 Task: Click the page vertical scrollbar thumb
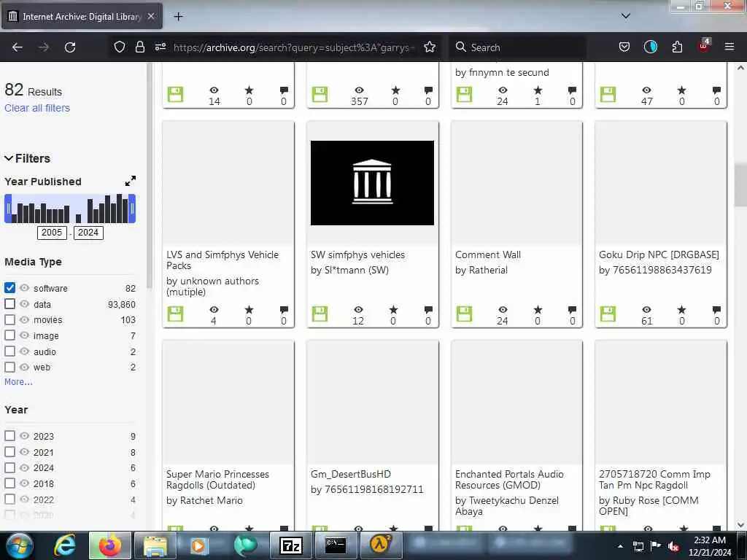point(740,184)
